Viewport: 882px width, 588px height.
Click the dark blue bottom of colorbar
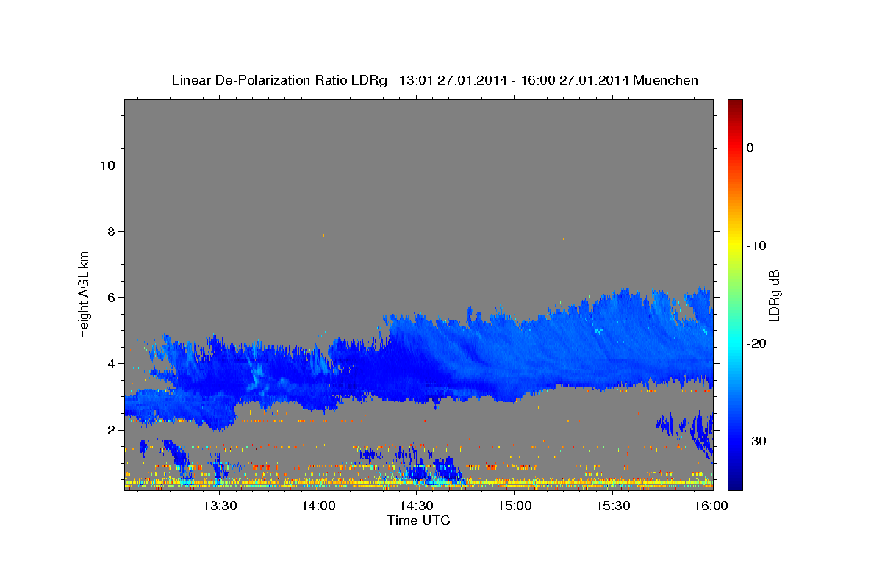tap(735, 484)
